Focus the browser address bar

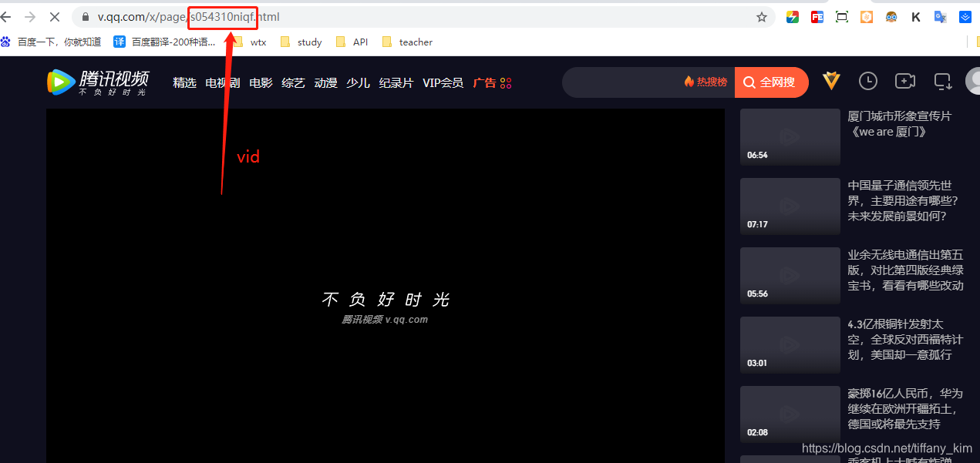pos(424,17)
